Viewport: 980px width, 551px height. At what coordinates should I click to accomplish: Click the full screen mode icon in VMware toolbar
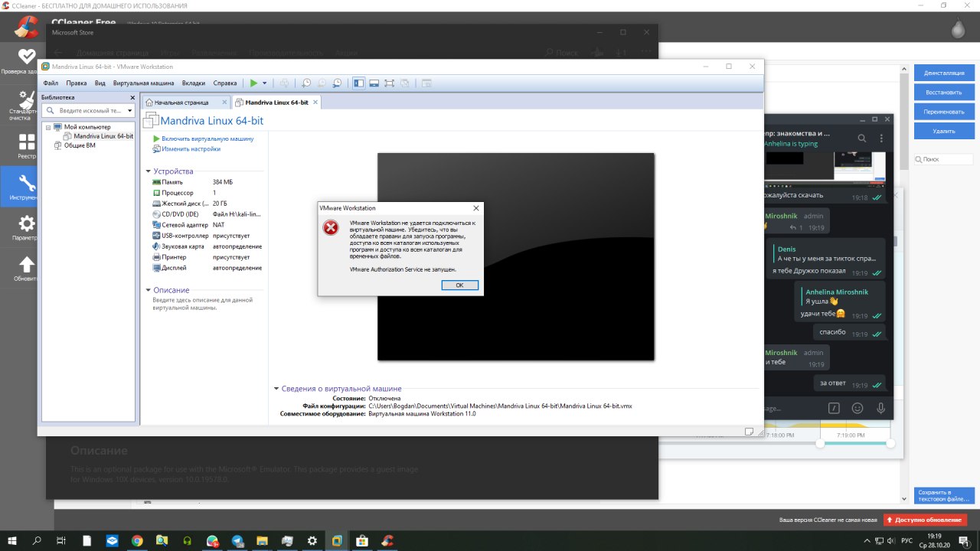point(389,83)
